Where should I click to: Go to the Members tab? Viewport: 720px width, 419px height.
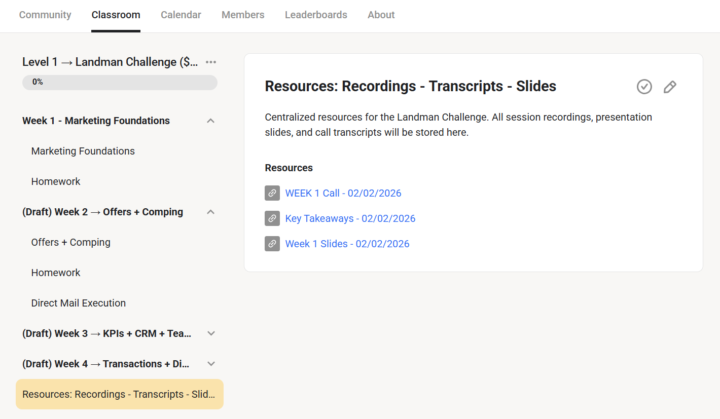(243, 15)
